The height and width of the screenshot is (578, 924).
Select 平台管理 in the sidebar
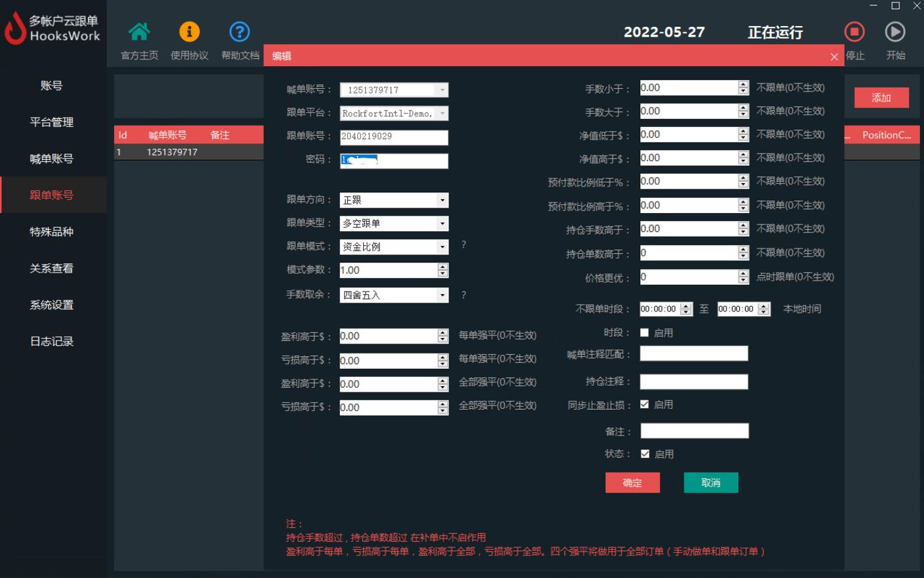(x=52, y=122)
